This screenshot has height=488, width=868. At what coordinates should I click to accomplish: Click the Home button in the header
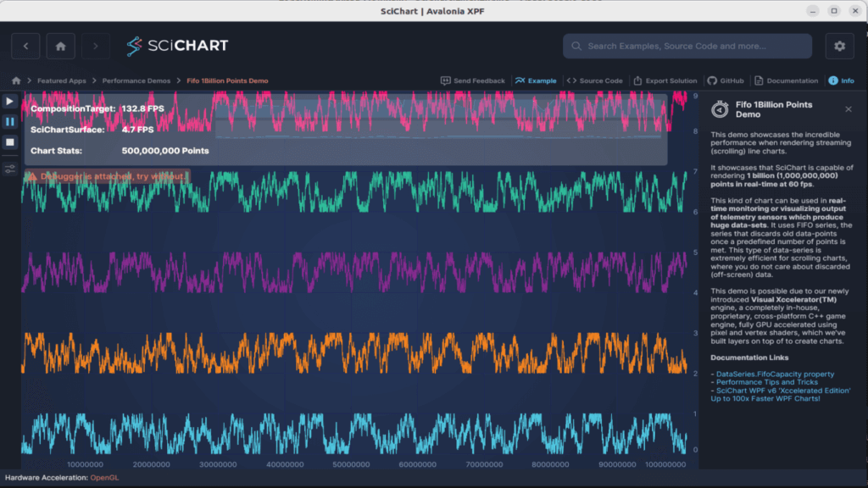click(x=60, y=46)
